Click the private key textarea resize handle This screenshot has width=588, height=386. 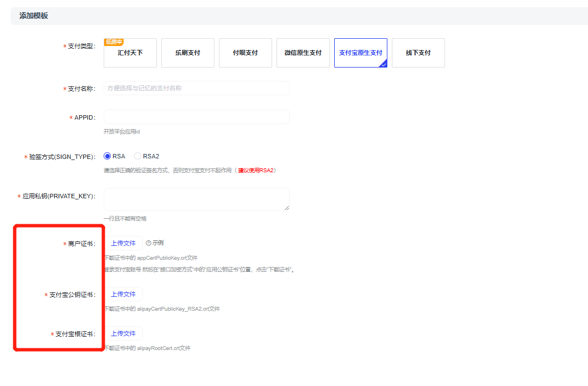point(287,208)
